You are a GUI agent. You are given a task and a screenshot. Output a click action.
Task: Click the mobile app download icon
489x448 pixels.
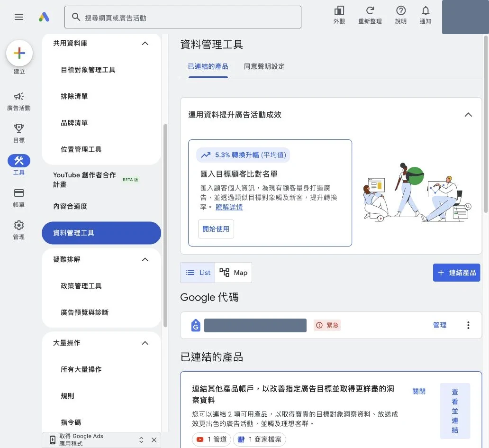point(53,440)
